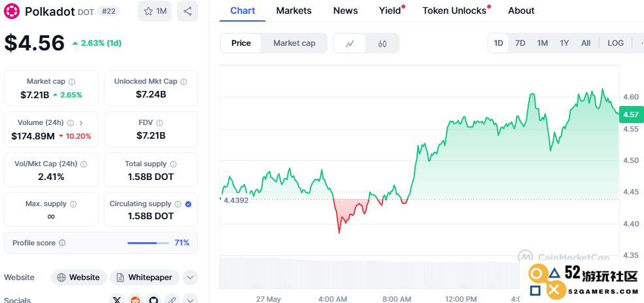Viewport: 644px width, 303px height.
Task: Open the share icon button
Action: [x=187, y=11]
